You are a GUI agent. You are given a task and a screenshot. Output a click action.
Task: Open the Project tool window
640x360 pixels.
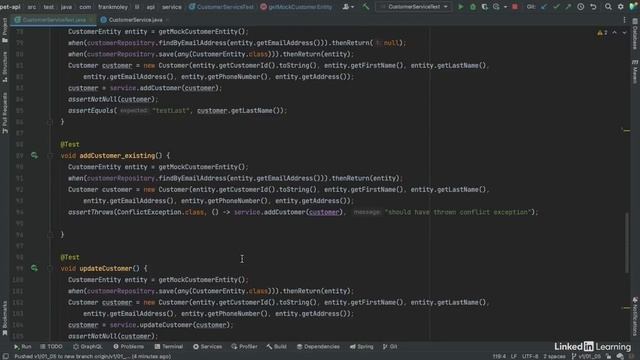tap(5, 30)
